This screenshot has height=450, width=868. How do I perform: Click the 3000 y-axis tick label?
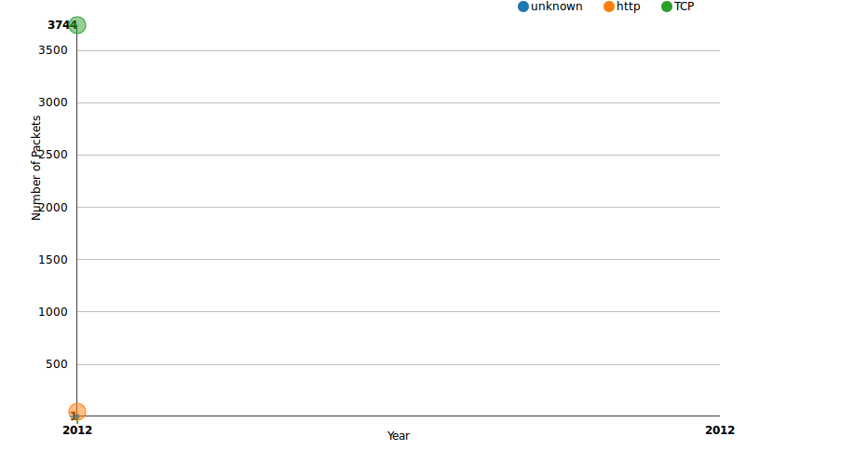(52, 102)
